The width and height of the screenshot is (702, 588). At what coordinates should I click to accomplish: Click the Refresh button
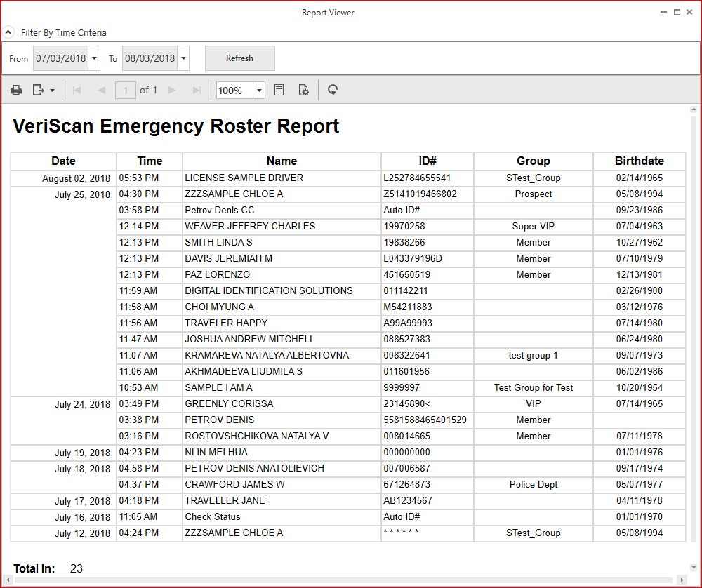pos(240,58)
